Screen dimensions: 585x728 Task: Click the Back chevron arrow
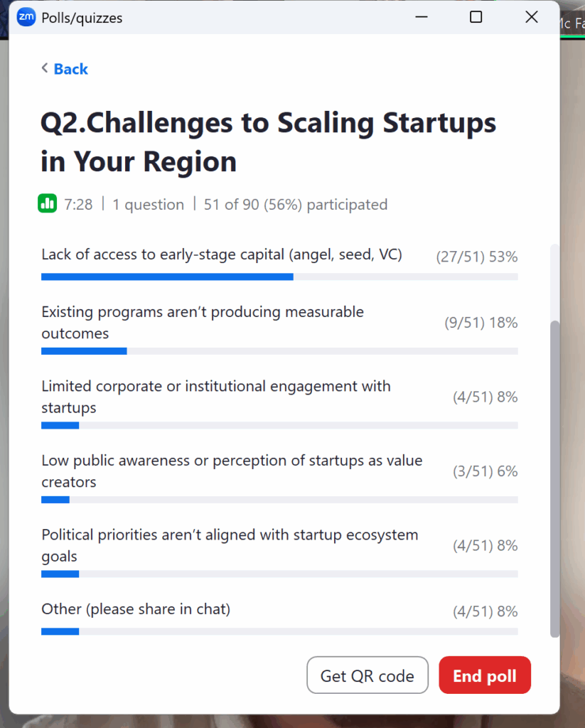pyautogui.click(x=45, y=68)
